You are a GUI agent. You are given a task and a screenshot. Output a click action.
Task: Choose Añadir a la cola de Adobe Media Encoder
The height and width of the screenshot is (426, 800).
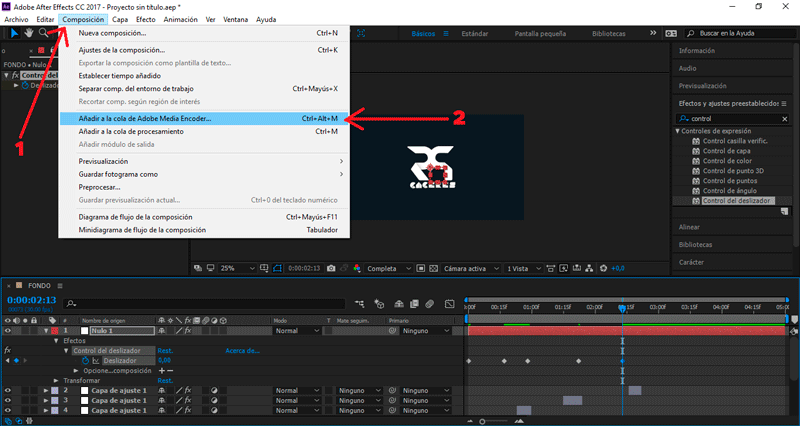point(205,118)
